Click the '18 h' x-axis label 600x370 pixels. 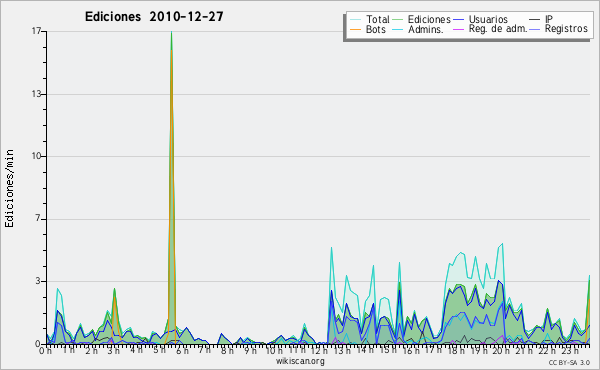pyautogui.click(x=456, y=350)
